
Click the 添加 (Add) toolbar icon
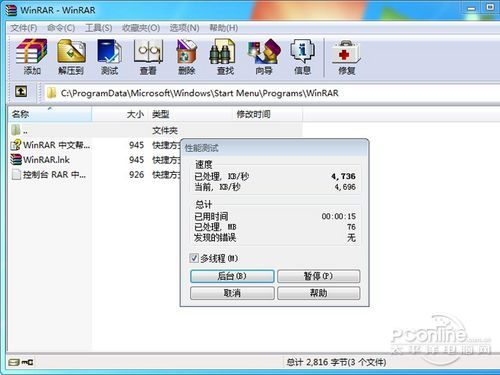click(32, 57)
